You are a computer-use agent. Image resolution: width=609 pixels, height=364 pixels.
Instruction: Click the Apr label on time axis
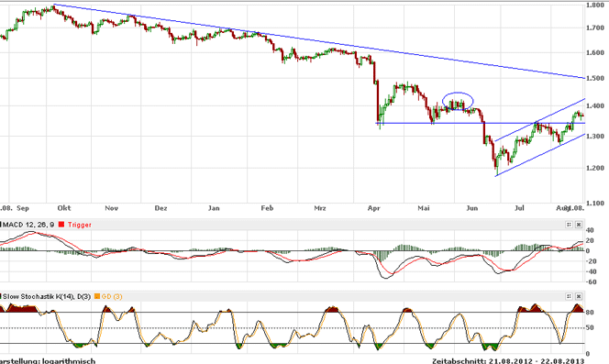(x=373, y=208)
